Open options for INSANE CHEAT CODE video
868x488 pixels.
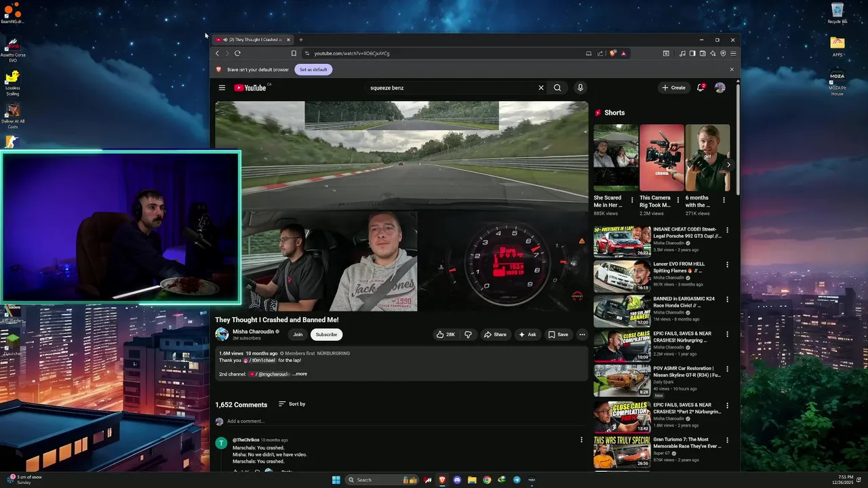[x=727, y=230]
